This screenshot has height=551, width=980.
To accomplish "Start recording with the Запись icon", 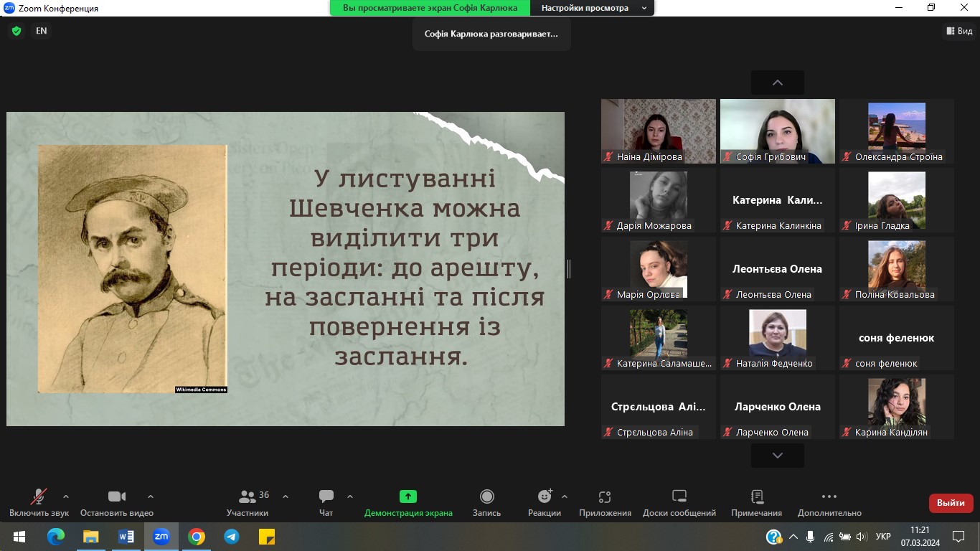I will (486, 497).
